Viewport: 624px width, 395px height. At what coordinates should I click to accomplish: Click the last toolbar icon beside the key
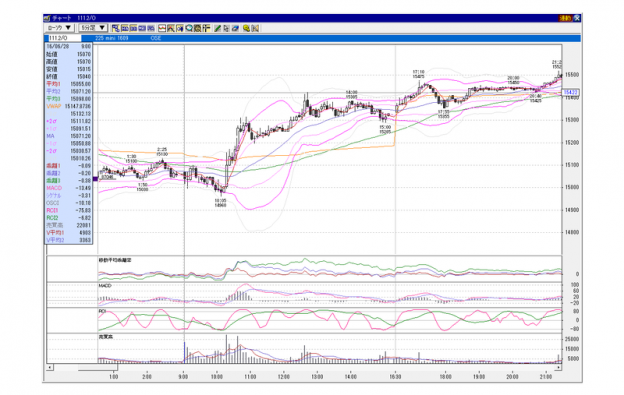(x=255, y=28)
